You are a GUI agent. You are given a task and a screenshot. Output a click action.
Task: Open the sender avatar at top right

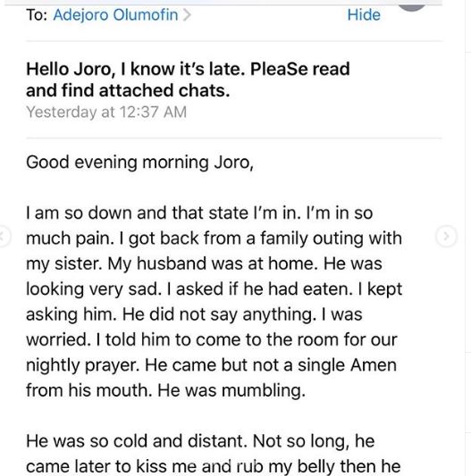[412, 5]
